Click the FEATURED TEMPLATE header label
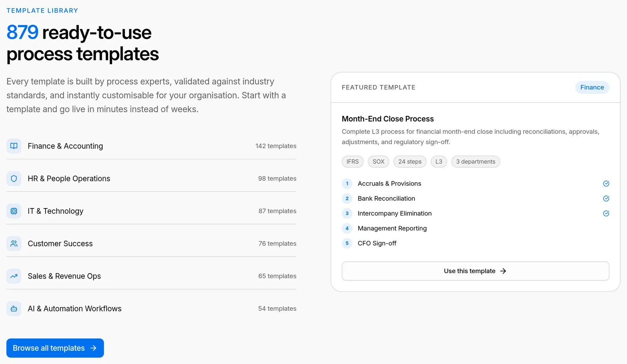 pos(379,87)
